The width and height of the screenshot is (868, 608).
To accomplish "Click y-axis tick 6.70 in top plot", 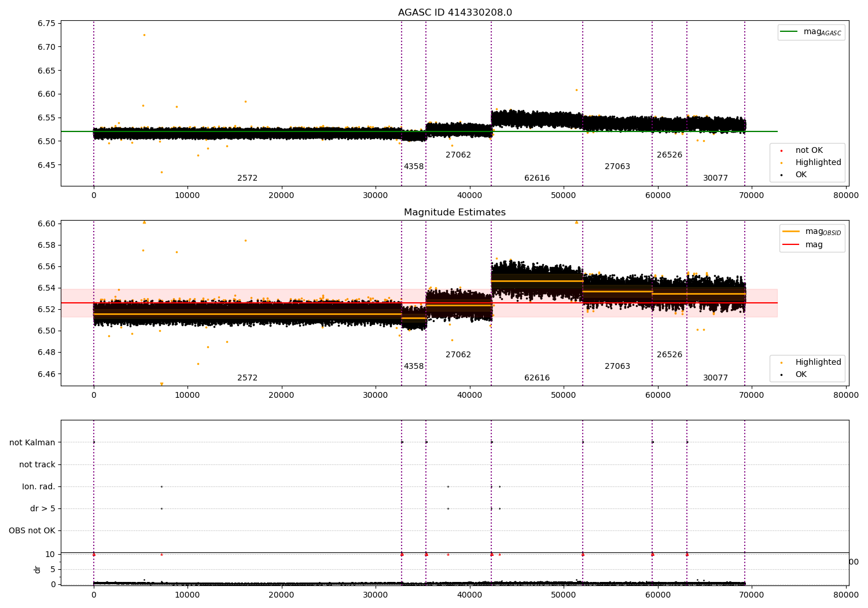I will (46, 47).
